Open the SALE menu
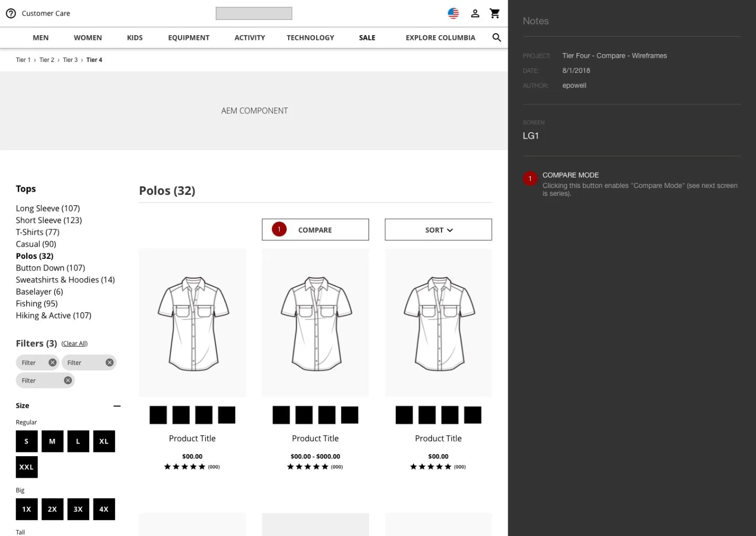 click(x=367, y=38)
